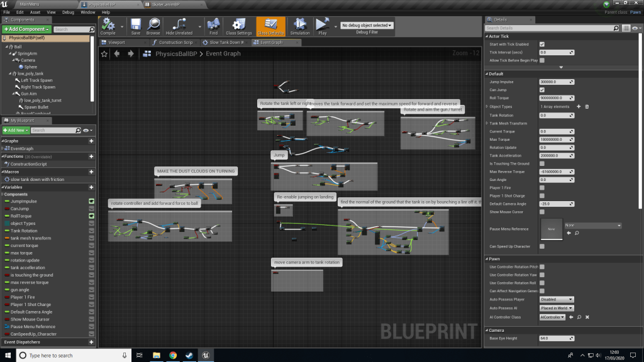The height and width of the screenshot is (362, 644).
Task: Open the Auto Possess Player dropdown
Action: click(557, 300)
